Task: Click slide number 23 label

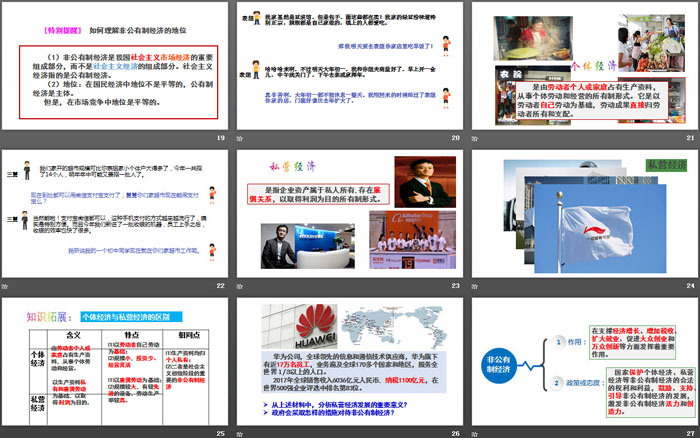Action: (x=455, y=285)
